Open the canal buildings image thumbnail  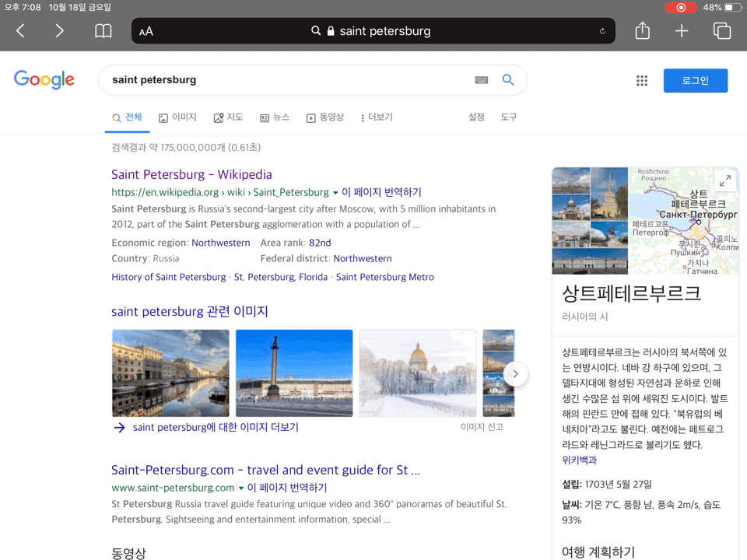coord(170,373)
